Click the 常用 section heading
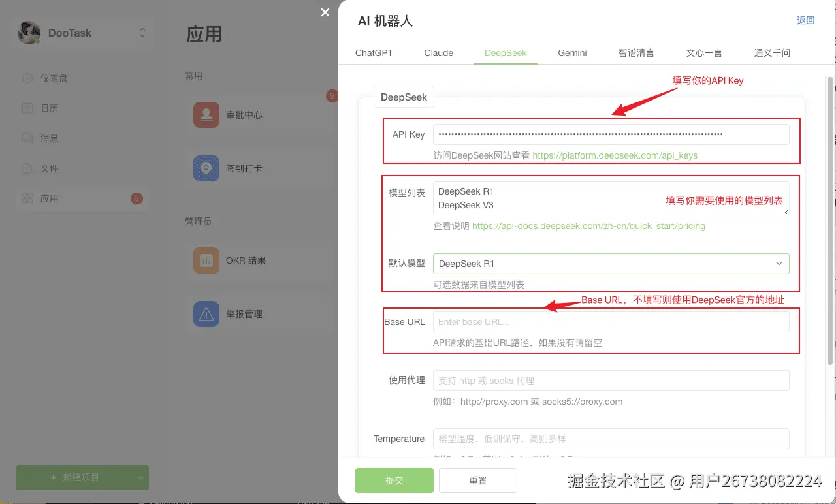This screenshot has height=504, width=836. pyautogui.click(x=194, y=76)
